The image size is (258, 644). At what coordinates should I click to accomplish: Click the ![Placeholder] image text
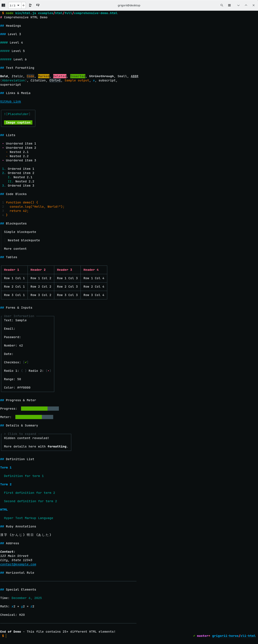tap(17, 114)
